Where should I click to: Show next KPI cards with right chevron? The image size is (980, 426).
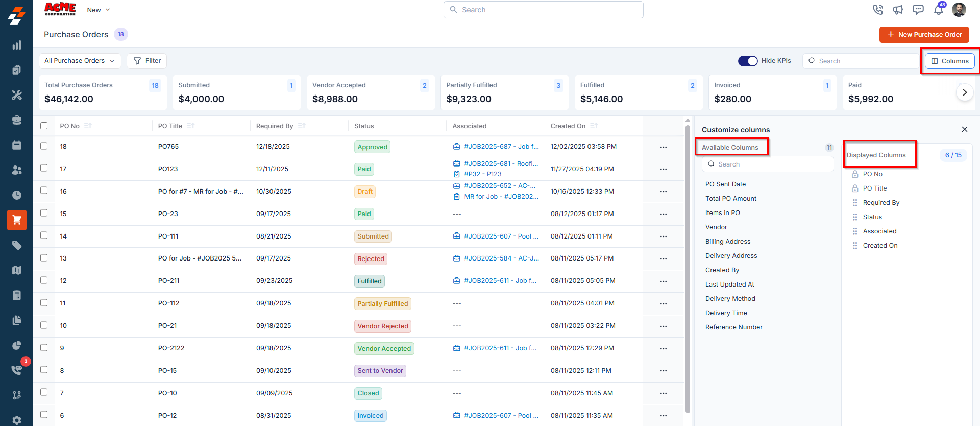[x=965, y=92]
